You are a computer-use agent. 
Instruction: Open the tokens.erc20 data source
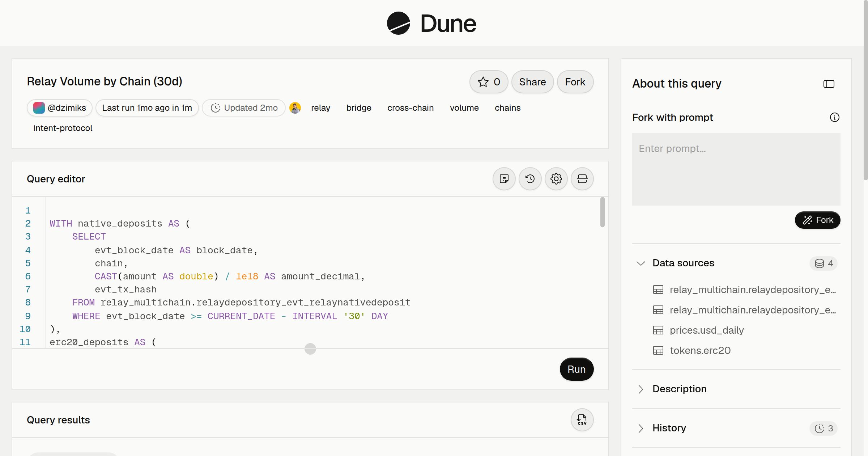700,351
